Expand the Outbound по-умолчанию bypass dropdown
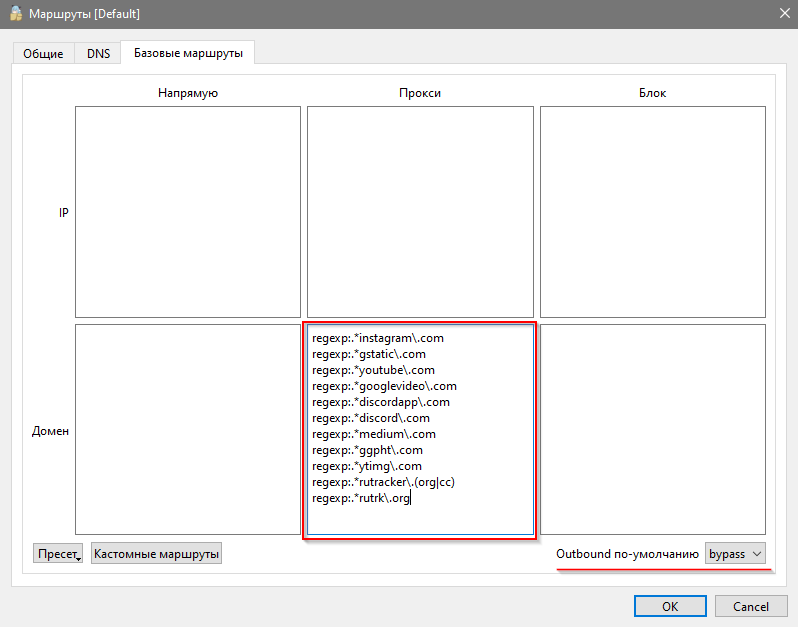Viewport: 798px width, 627px height. (734, 553)
